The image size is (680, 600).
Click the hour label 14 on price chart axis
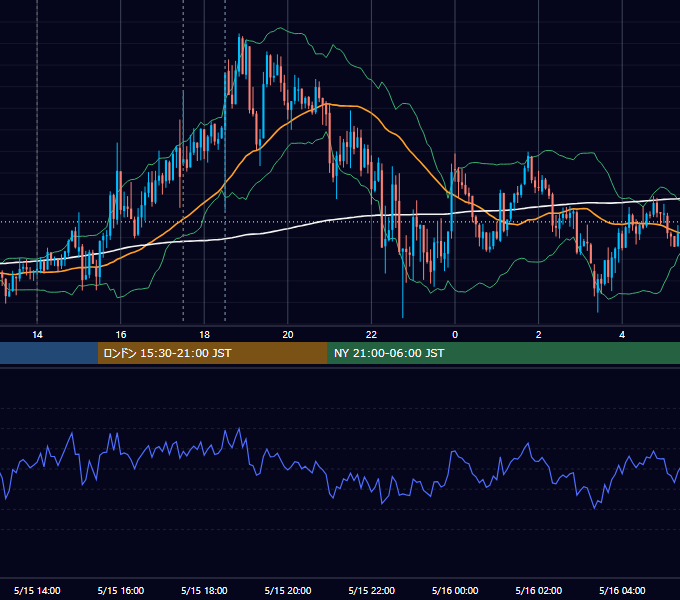pyautogui.click(x=37, y=335)
